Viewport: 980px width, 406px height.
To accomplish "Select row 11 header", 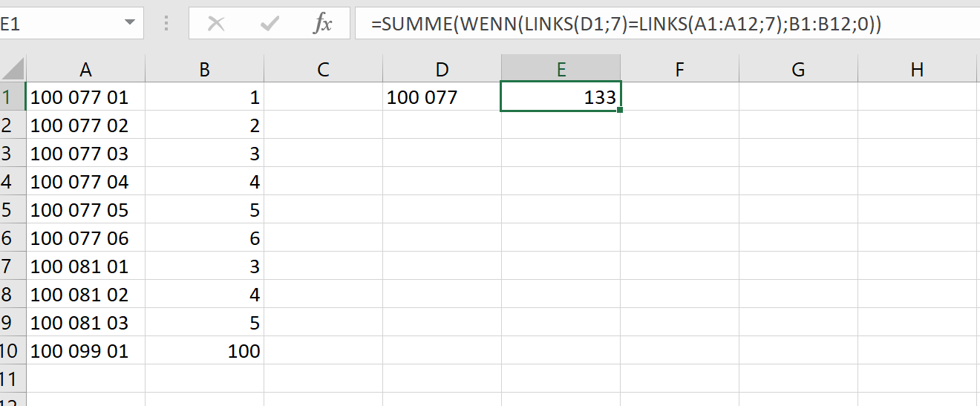I will pyautogui.click(x=13, y=379).
